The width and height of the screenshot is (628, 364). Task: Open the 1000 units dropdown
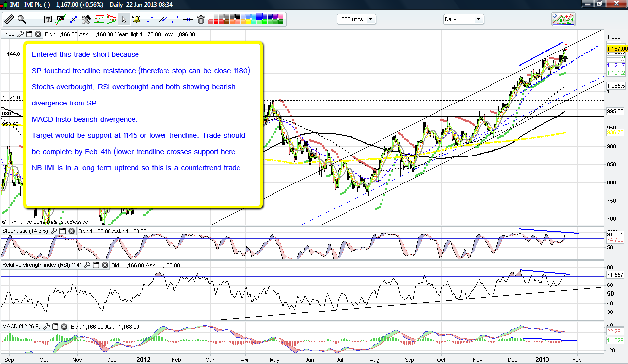(356, 19)
